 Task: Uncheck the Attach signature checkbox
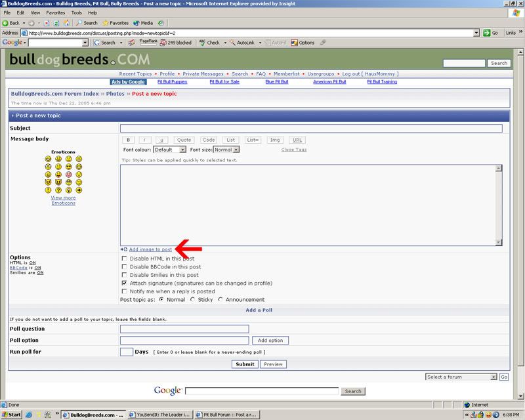[x=124, y=283]
